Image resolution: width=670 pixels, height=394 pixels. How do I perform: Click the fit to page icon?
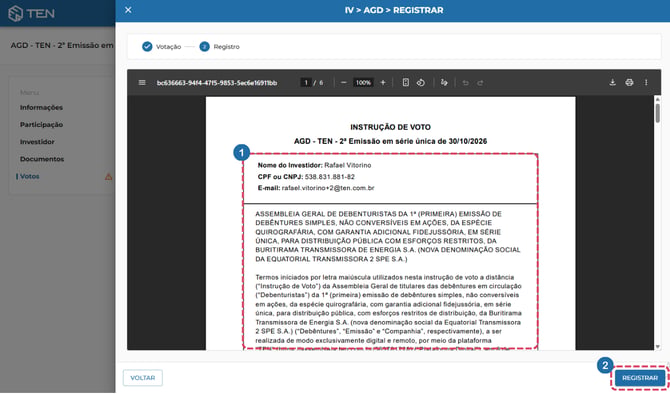tap(406, 82)
